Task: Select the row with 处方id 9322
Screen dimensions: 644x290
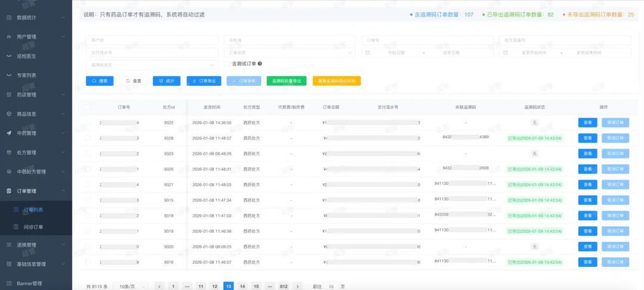Action: click(88, 123)
